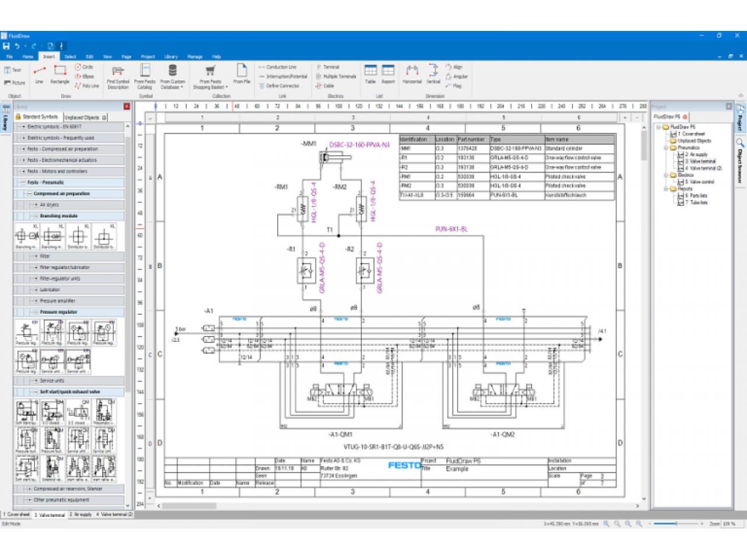Switch to the 2 Air supply sheet tab

click(81, 514)
